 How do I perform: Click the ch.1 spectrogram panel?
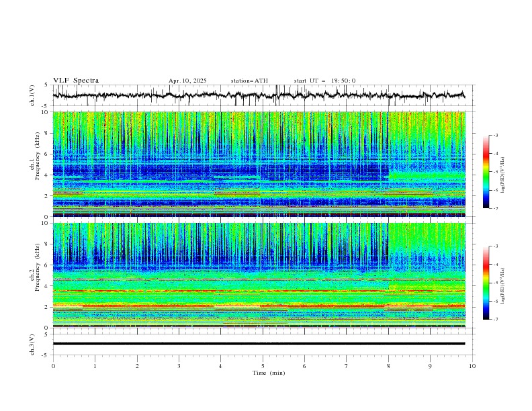[259, 164]
